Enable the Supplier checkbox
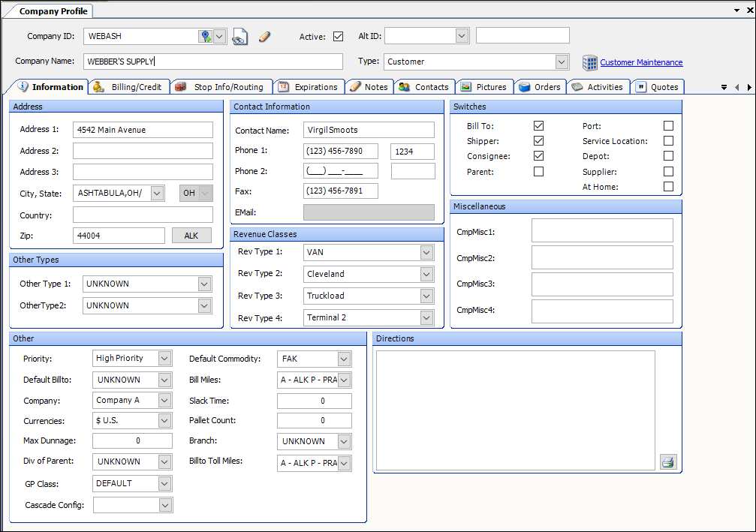 coord(668,172)
